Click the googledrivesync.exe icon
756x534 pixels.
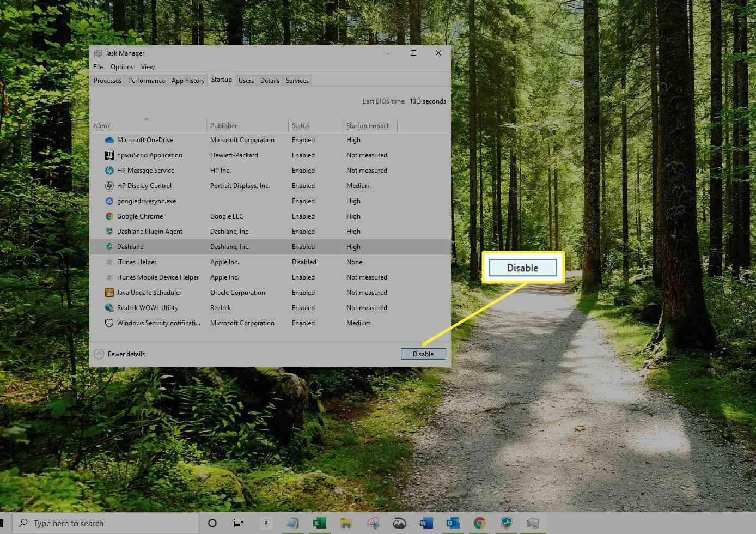click(109, 201)
